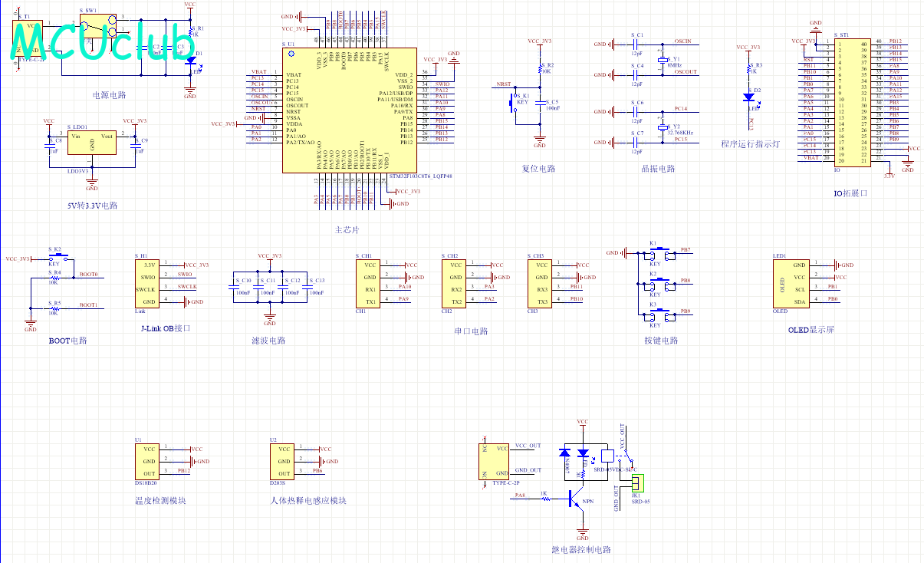
Task: Click the green JK1 SRD-05 terminal connector
Action: [x=636, y=482]
